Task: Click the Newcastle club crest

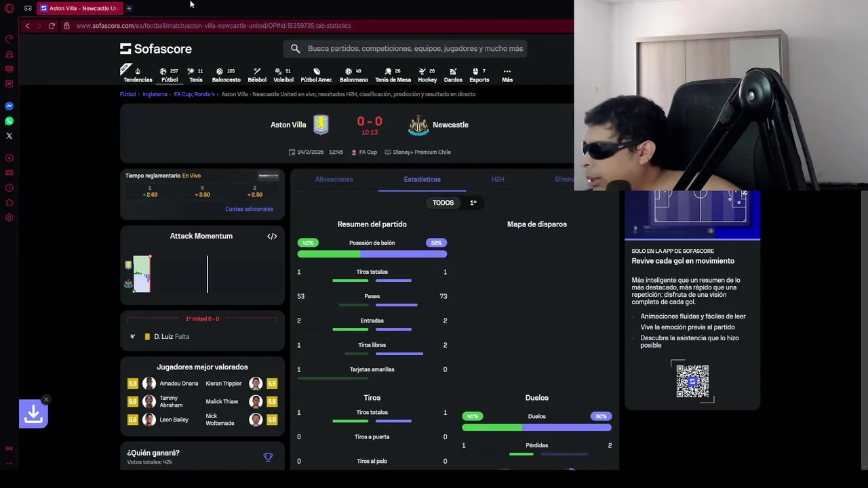Action: click(418, 125)
